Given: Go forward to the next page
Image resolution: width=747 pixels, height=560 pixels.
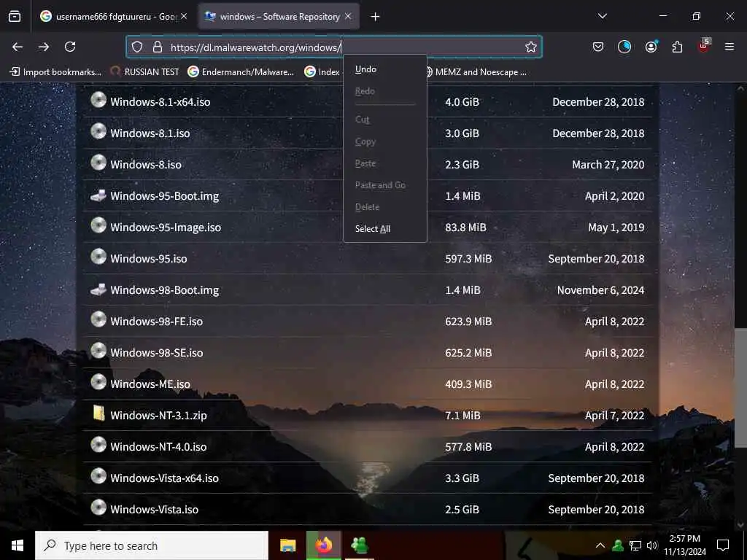Looking at the screenshot, I should click(44, 47).
